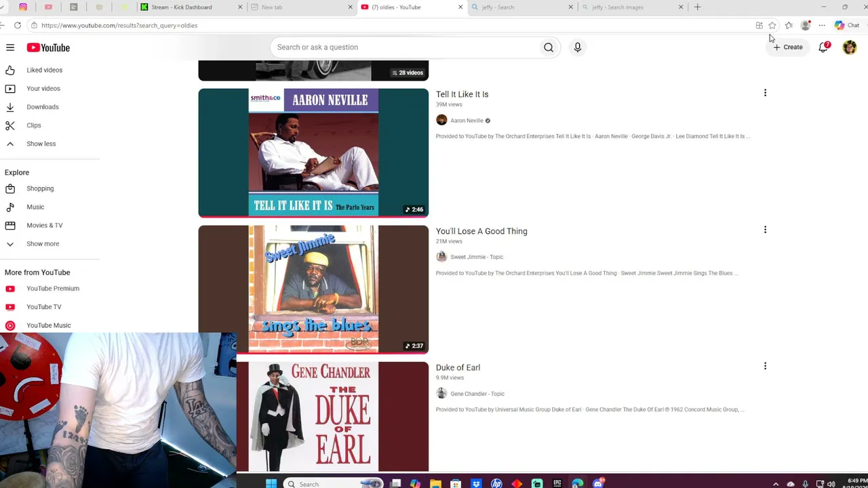This screenshot has width=868, height=488.
Task: Open options menu for Duke of Earl
Action: pyautogui.click(x=765, y=366)
